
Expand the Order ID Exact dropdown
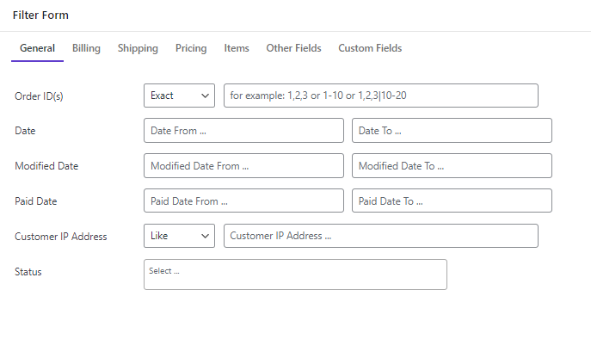tap(179, 96)
